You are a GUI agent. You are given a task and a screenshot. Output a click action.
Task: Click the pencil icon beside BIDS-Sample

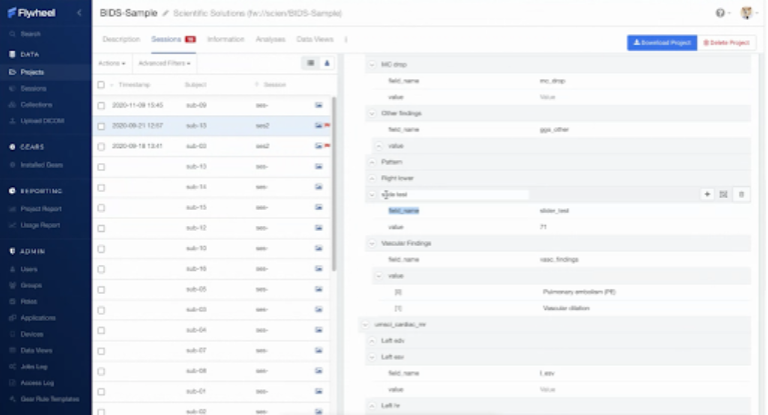[166, 12]
